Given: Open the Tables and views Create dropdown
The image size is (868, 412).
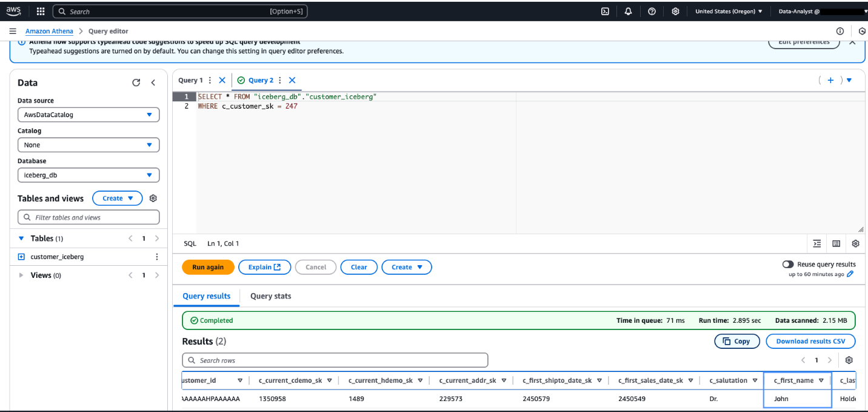Looking at the screenshot, I should tap(118, 198).
